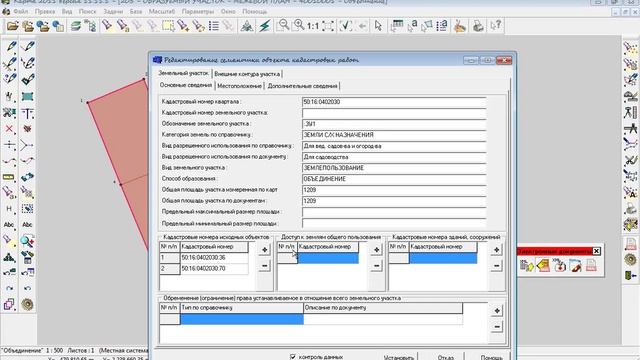Click the 'Помощь' button in dialog

click(491, 357)
